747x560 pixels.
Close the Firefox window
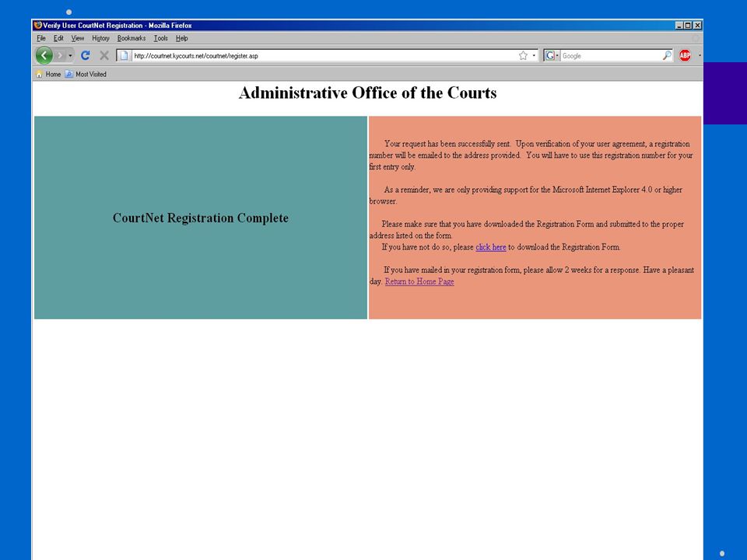click(697, 25)
